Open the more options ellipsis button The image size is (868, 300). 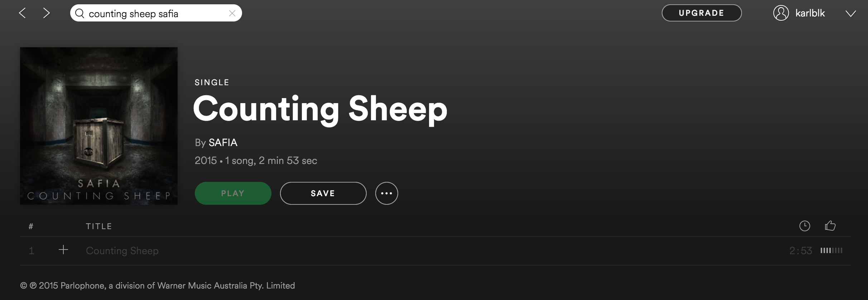pos(386,193)
